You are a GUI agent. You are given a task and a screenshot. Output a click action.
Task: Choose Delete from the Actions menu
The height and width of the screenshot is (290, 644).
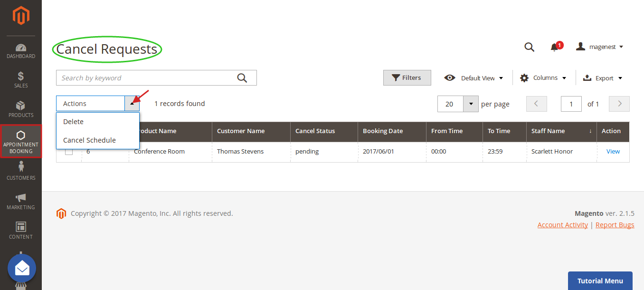click(x=74, y=122)
